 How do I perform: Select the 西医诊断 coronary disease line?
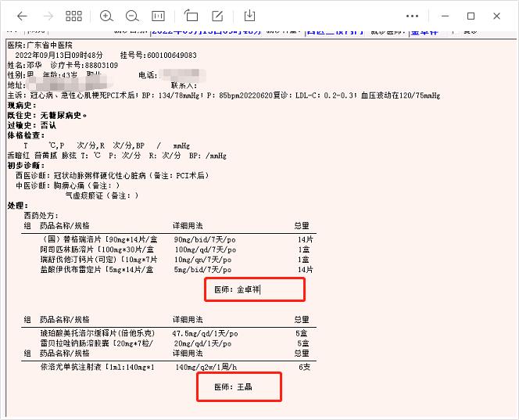(x=113, y=175)
